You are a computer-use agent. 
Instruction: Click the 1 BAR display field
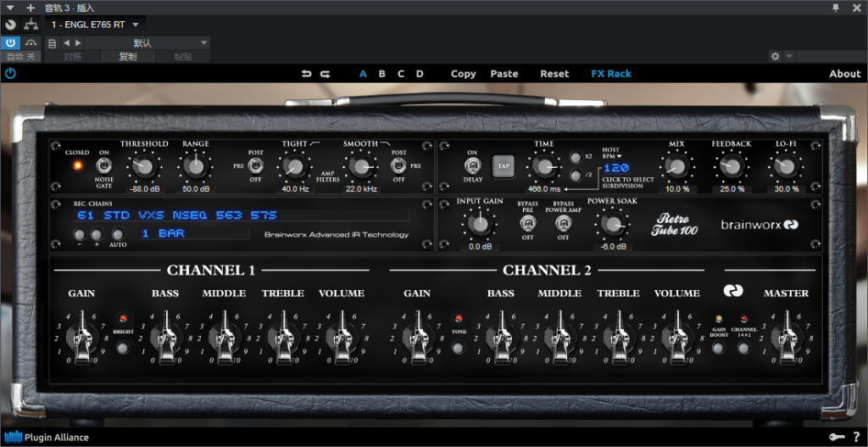point(194,234)
